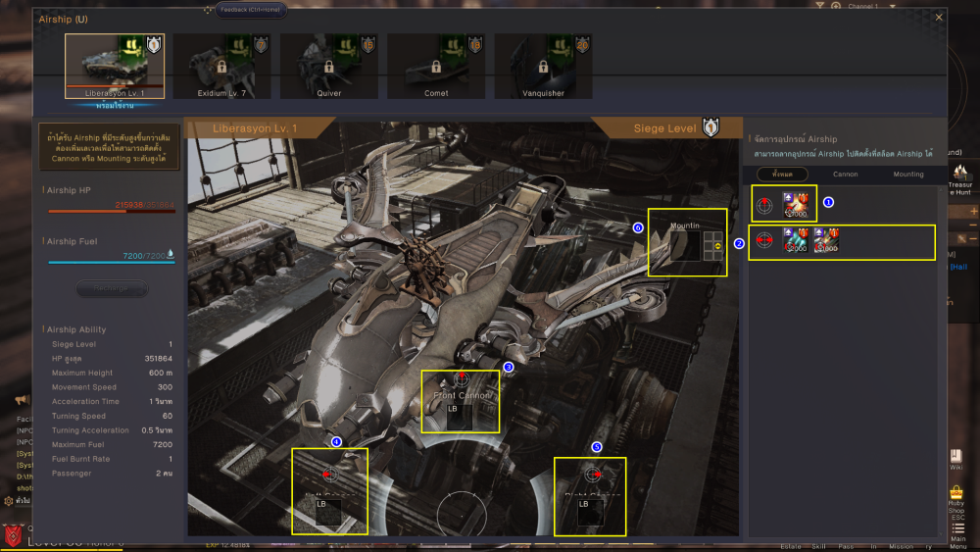Click the side-cannon crosshair icon in equipment list

click(764, 240)
